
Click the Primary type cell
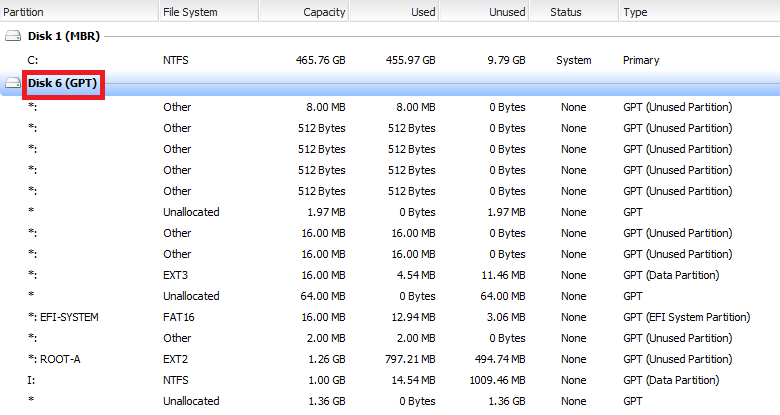click(x=641, y=60)
